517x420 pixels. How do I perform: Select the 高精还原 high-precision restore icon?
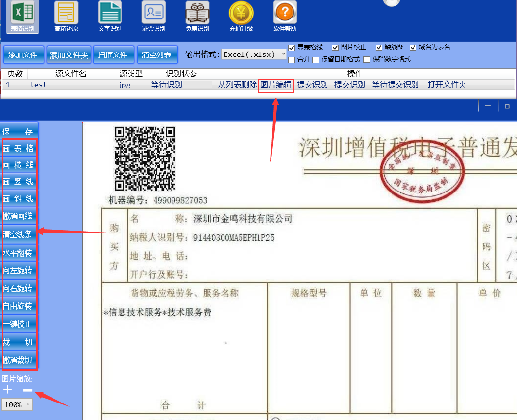pyautogui.click(x=66, y=16)
